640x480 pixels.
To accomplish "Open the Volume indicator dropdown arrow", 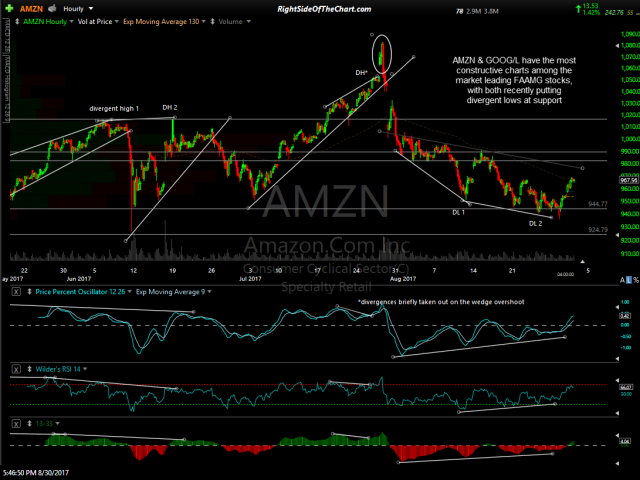I will [x=249, y=22].
